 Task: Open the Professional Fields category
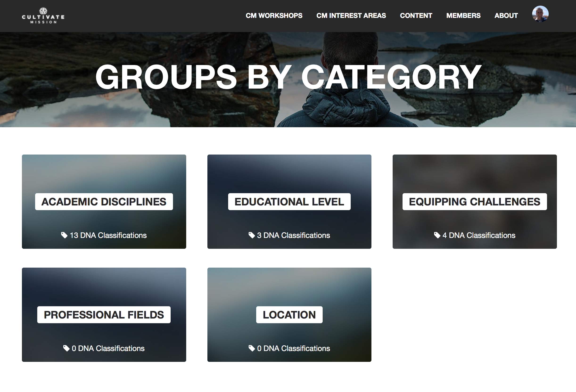click(104, 315)
